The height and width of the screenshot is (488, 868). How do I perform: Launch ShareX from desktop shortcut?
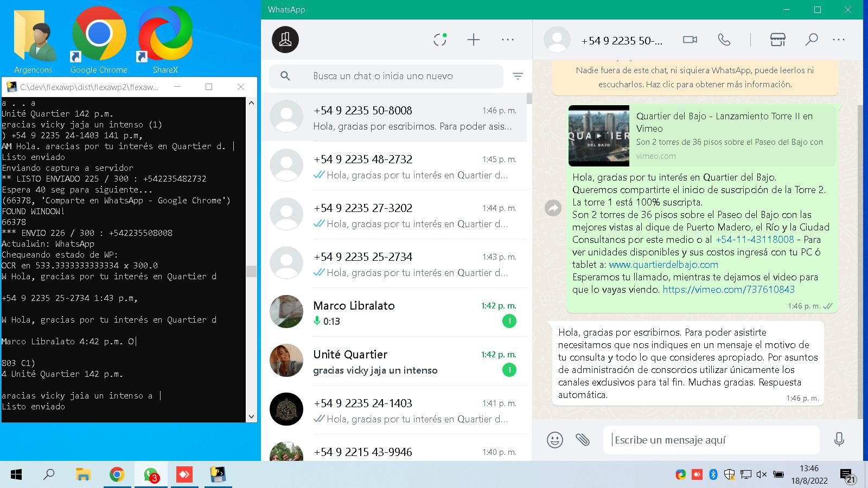[x=165, y=40]
